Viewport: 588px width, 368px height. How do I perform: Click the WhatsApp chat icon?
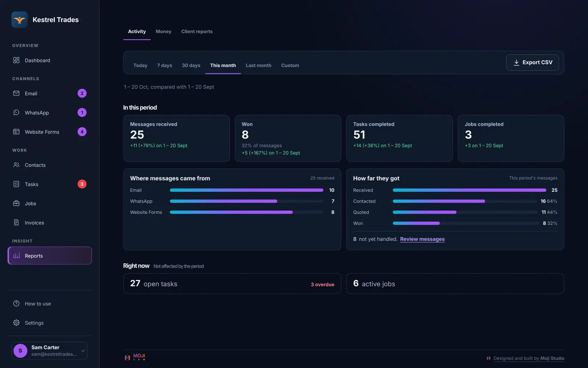coord(16,113)
